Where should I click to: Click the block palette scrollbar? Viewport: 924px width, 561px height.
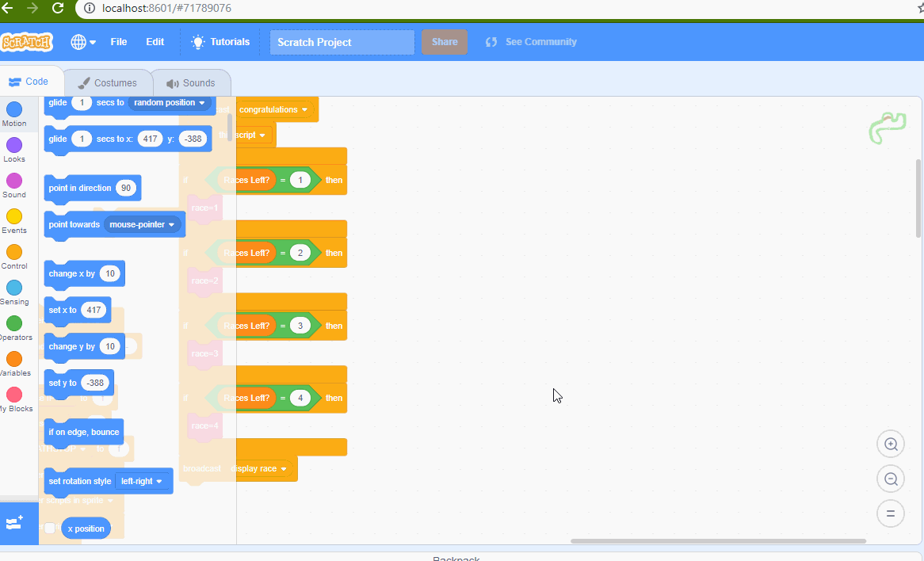point(230,127)
